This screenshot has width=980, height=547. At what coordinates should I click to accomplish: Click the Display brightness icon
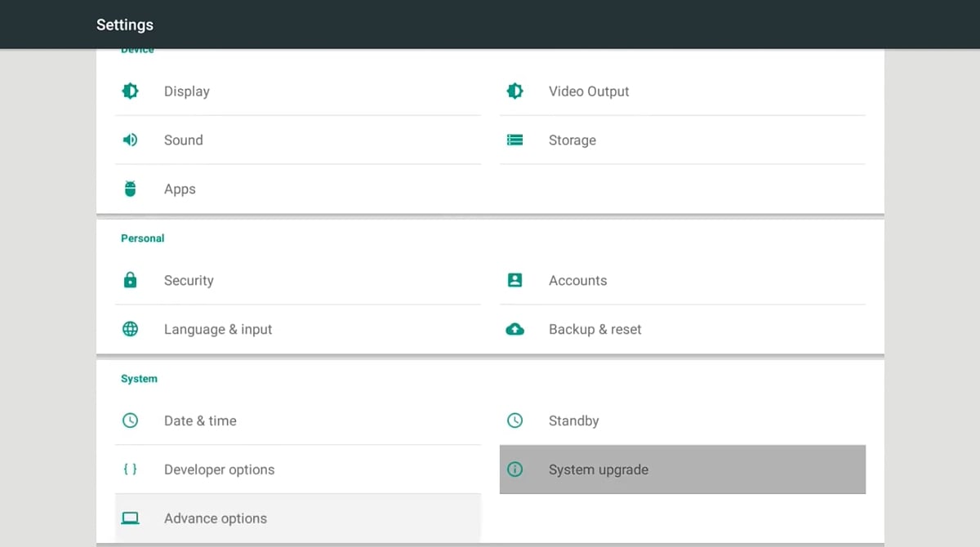[130, 91]
